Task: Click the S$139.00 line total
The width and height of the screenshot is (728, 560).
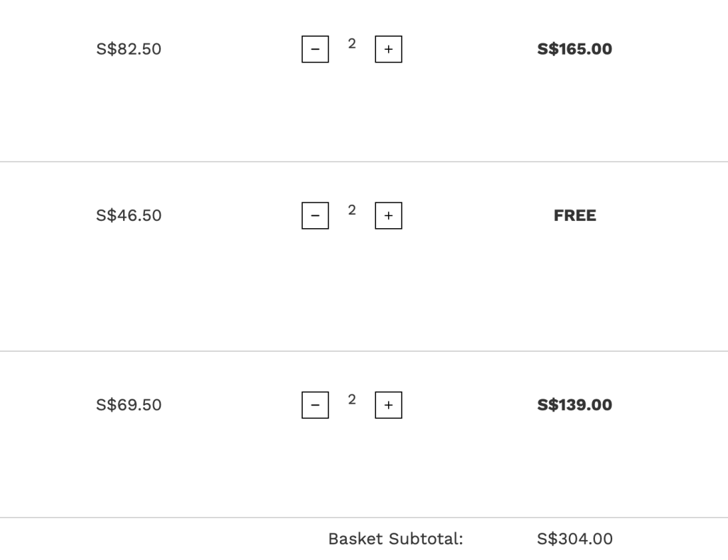Action: [x=574, y=405]
